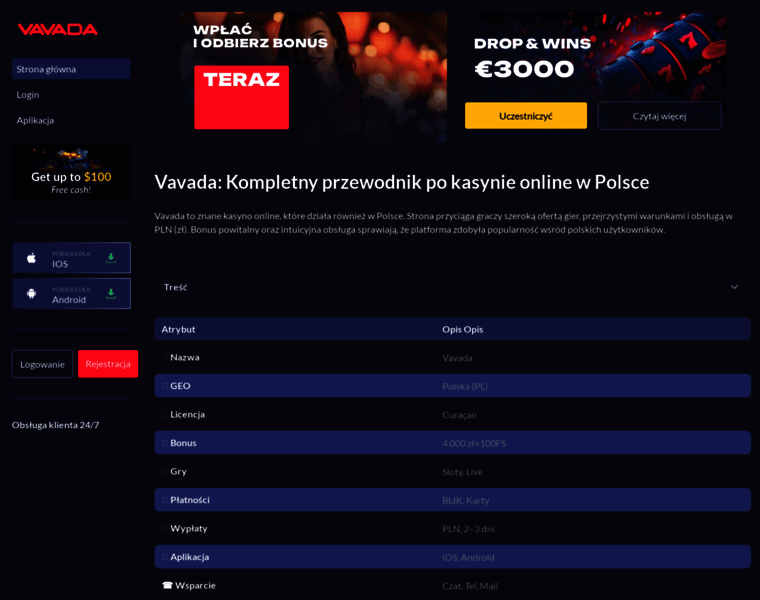Click the Polska (PL) value
The image size is (760, 600).
tap(465, 386)
